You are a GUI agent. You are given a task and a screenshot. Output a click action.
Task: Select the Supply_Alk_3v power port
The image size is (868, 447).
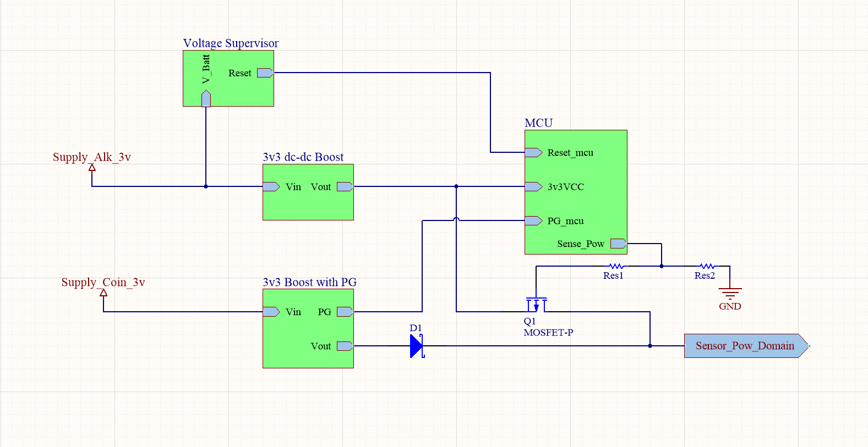(x=92, y=167)
